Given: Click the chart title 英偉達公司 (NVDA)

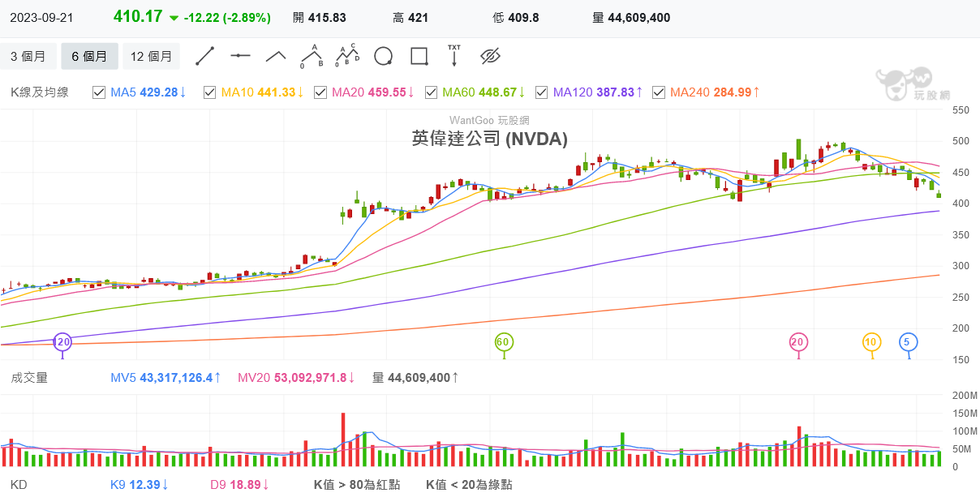Looking at the screenshot, I should [x=490, y=139].
